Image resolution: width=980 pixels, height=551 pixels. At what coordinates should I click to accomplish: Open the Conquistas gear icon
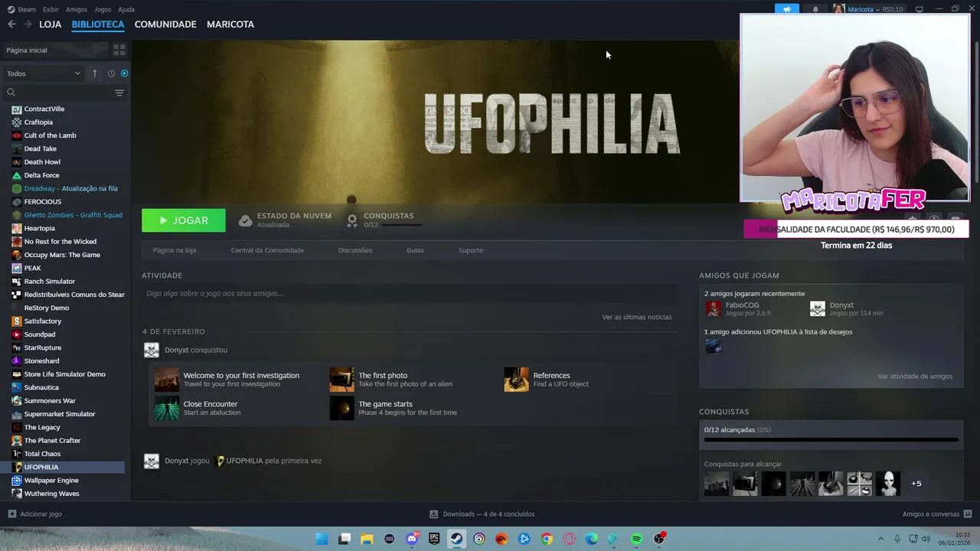pyautogui.click(x=352, y=220)
